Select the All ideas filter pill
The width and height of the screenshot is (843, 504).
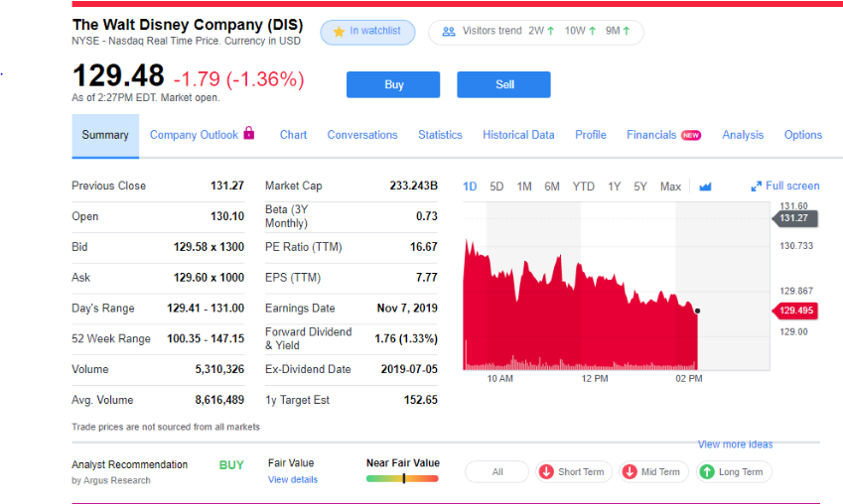coord(497,472)
